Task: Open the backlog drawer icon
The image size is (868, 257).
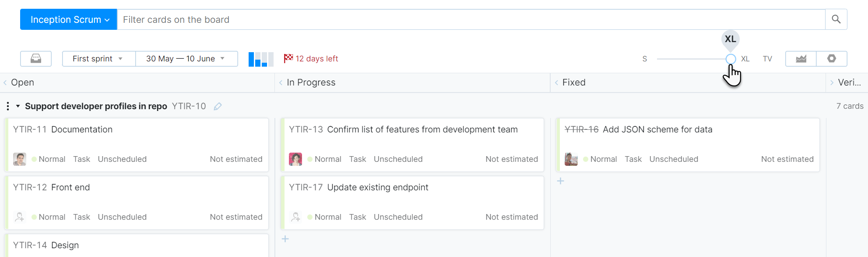Action: pos(36,59)
